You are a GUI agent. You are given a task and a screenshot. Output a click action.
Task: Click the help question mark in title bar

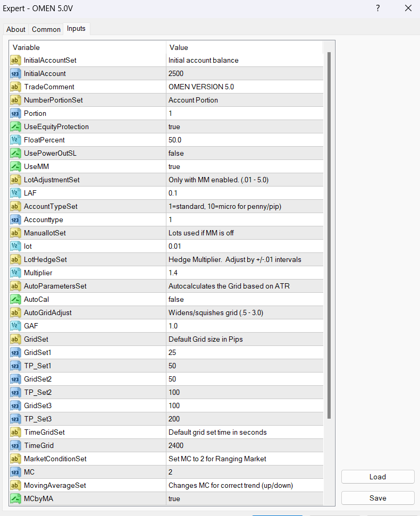tap(378, 8)
